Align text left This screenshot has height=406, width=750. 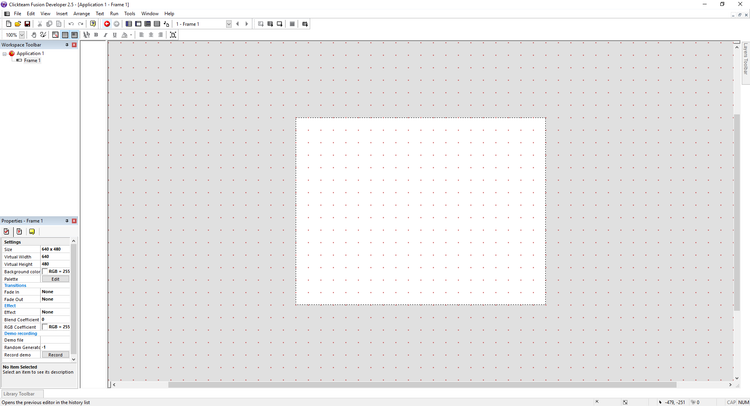[142, 35]
